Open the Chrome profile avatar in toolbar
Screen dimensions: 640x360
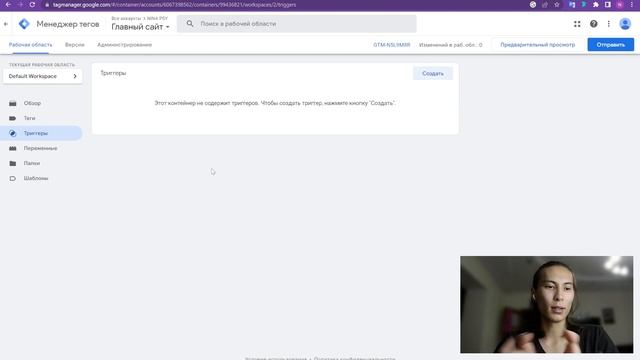pyautogui.click(x=620, y=4)
